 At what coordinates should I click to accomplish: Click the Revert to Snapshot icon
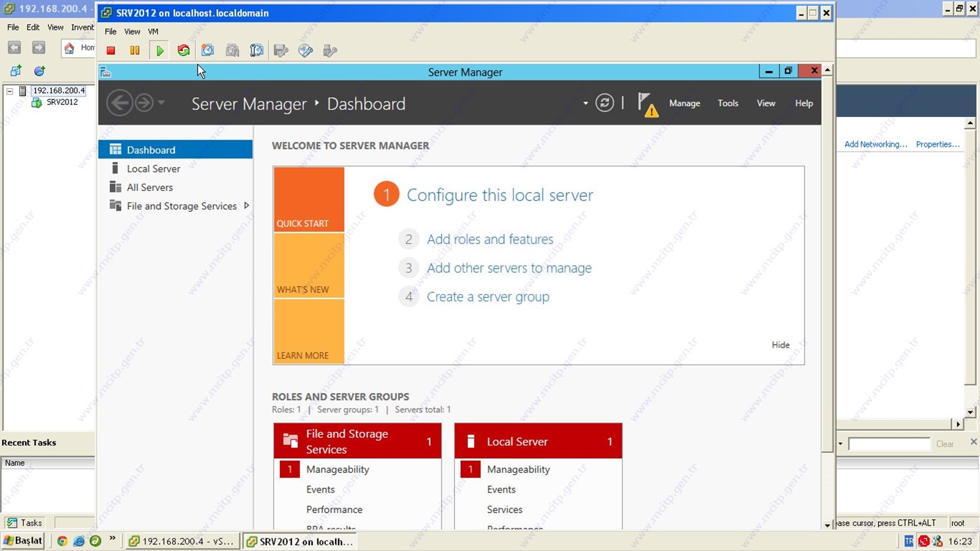pyautogui.click(x=232, y=51)
